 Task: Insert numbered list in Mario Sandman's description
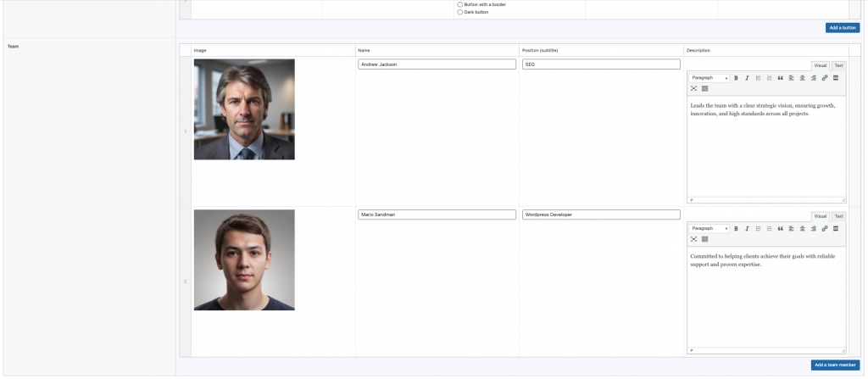click(770, 228)
